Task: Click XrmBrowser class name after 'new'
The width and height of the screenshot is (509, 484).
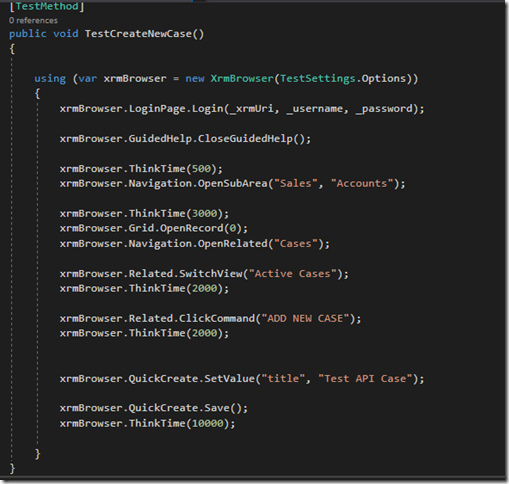Action: pyautogui.click(x=242, y=79)
